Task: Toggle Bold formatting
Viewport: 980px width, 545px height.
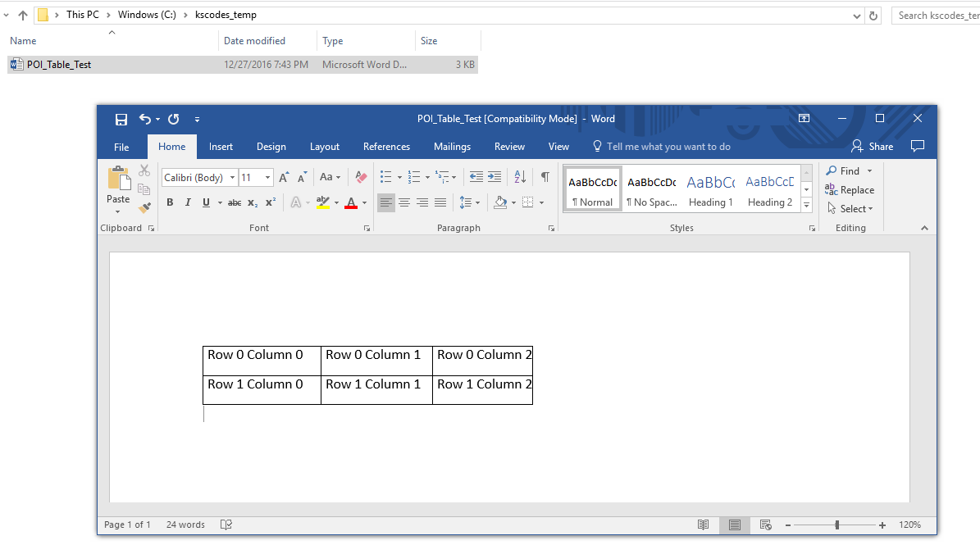Action: coord(170,202)
